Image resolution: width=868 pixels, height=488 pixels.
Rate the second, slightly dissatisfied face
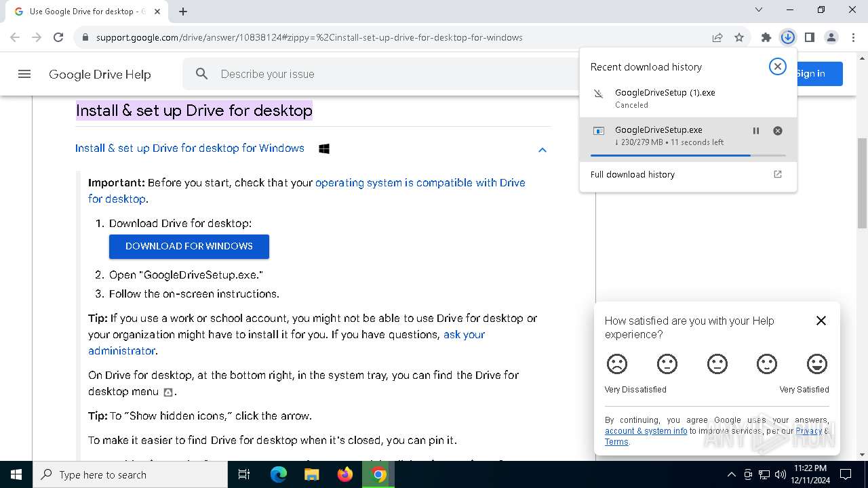[667, 364]
